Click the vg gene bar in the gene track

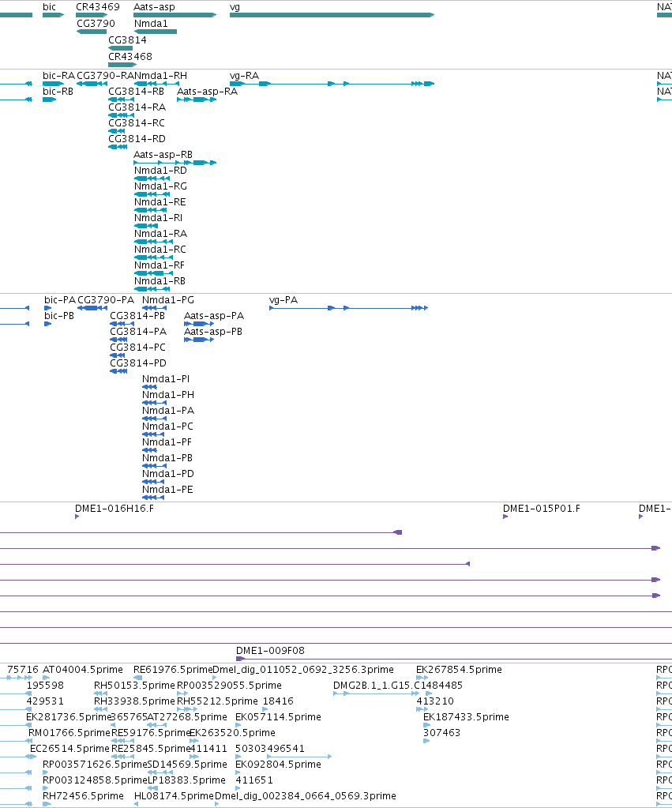(x=332, y=15)
